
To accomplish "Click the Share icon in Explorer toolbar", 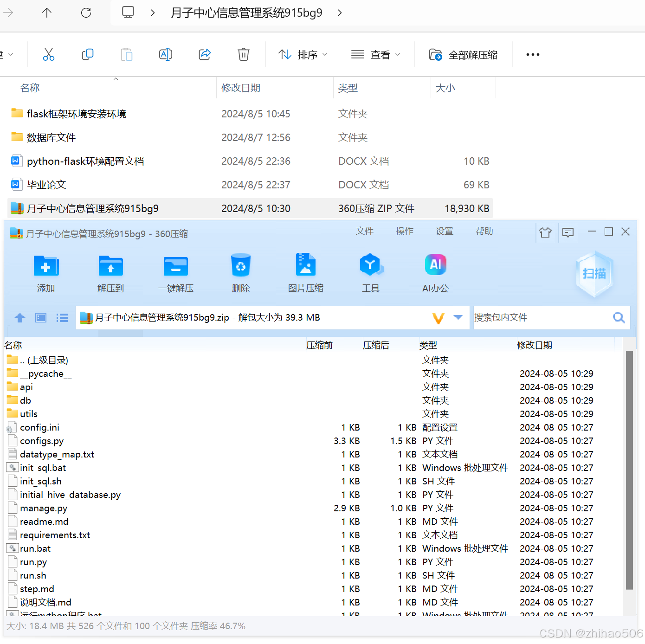I will click(x=205, y=54).
